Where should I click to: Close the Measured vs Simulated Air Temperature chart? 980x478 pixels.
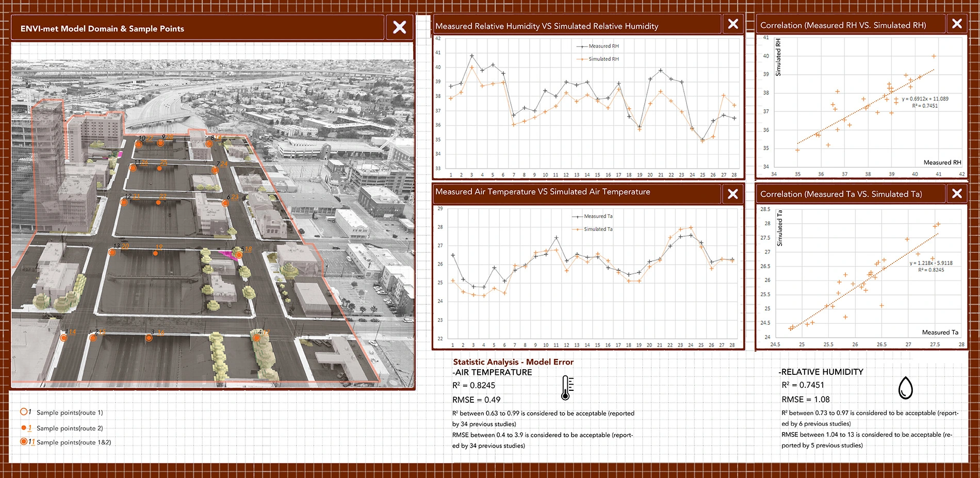click(x=732, y=194)
